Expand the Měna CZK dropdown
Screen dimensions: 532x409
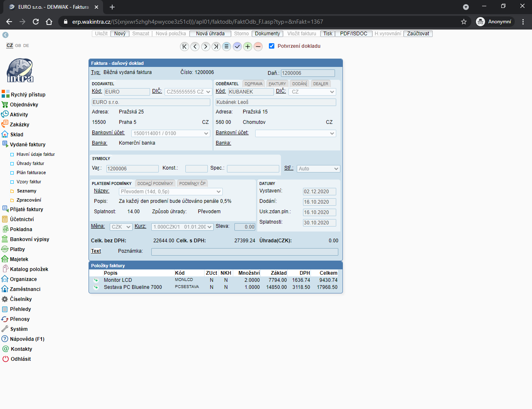[121, 227]
